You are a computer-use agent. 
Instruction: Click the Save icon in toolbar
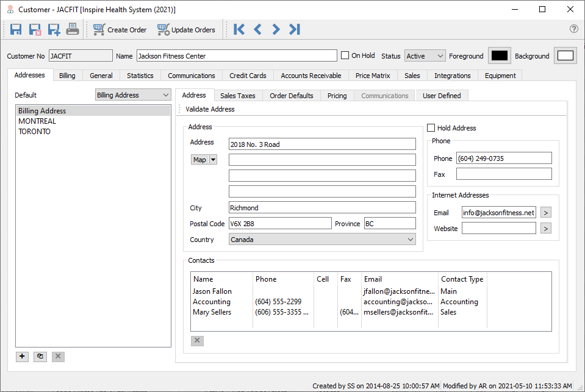16,29
